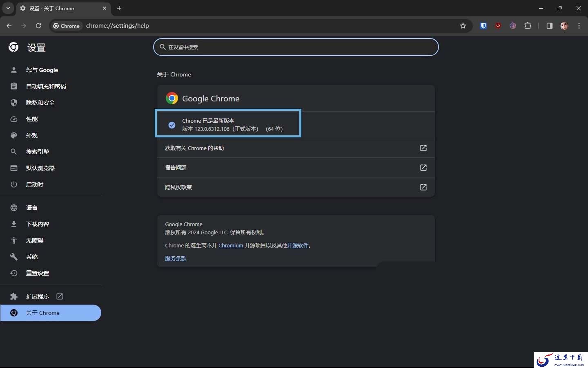Open a new tab with plus button

coord(119,8)
